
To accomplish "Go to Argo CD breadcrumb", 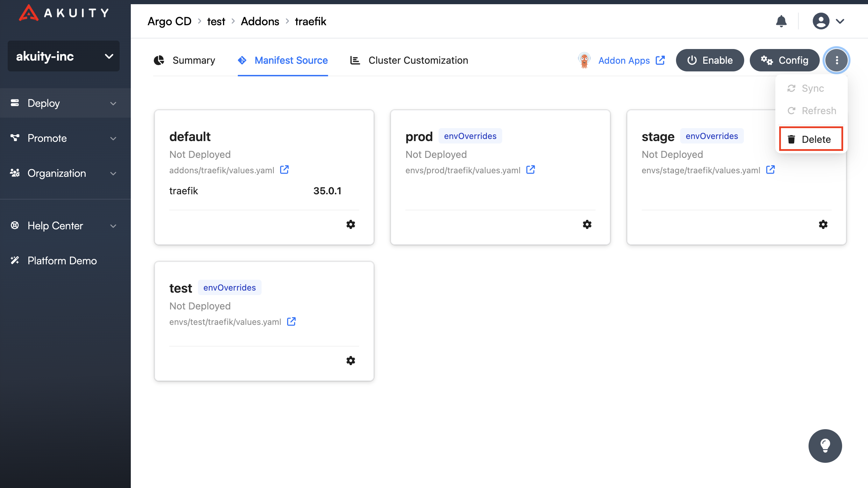I will (170, 21).
